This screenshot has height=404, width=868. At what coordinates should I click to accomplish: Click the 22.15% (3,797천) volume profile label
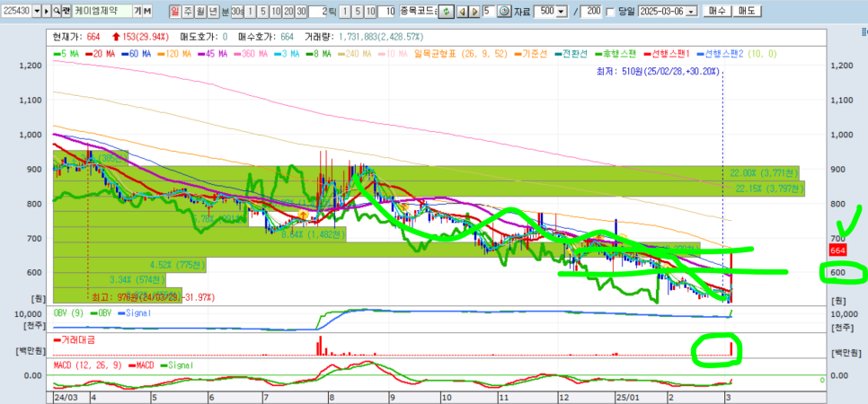coord(769,189)
